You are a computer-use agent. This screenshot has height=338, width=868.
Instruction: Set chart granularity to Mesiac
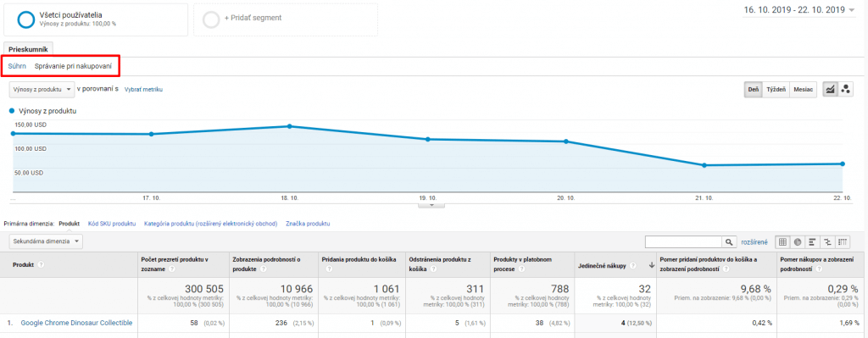[x=804, y=90]
